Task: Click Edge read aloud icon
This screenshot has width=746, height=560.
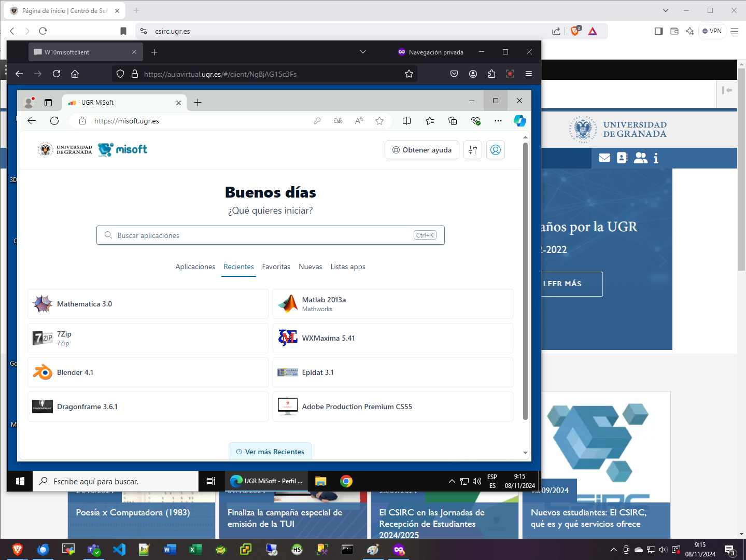Action: tap(359, 121)
